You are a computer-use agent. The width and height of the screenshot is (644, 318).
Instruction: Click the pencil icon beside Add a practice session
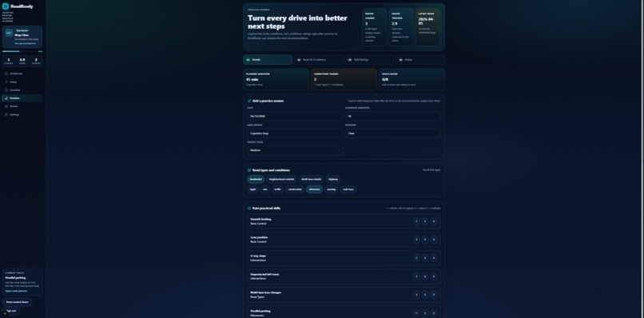tap(249, 101)
